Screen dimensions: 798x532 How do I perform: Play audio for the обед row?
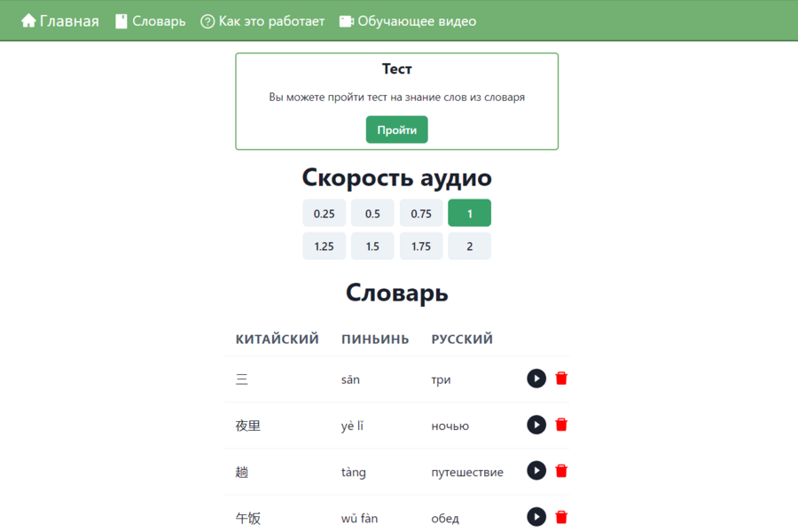pyautogui.click(x=536, y=517)
